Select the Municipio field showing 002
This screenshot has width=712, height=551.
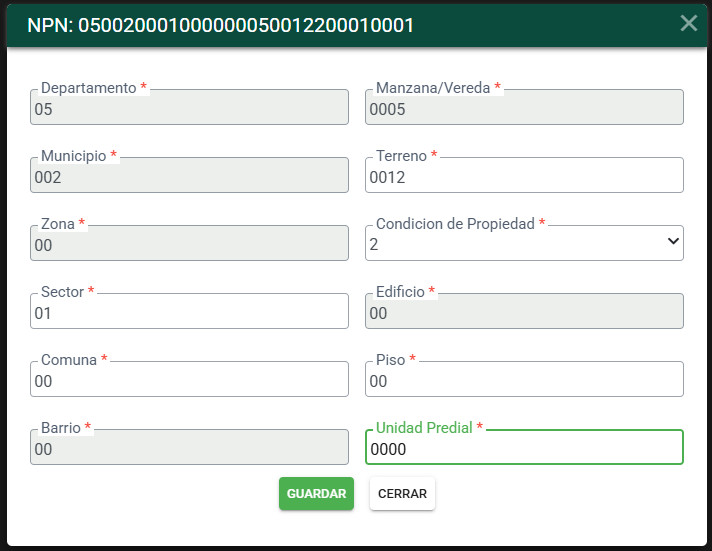pyautogui.click(x=189, y=175)
